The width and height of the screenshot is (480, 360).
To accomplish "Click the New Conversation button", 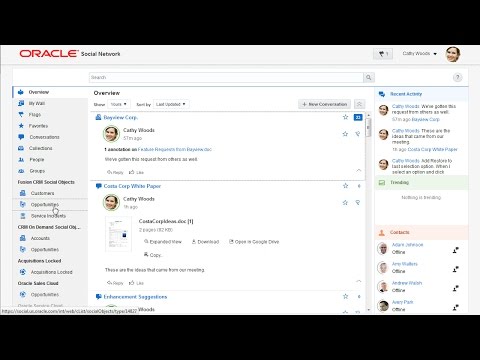I will coord(324,104).
